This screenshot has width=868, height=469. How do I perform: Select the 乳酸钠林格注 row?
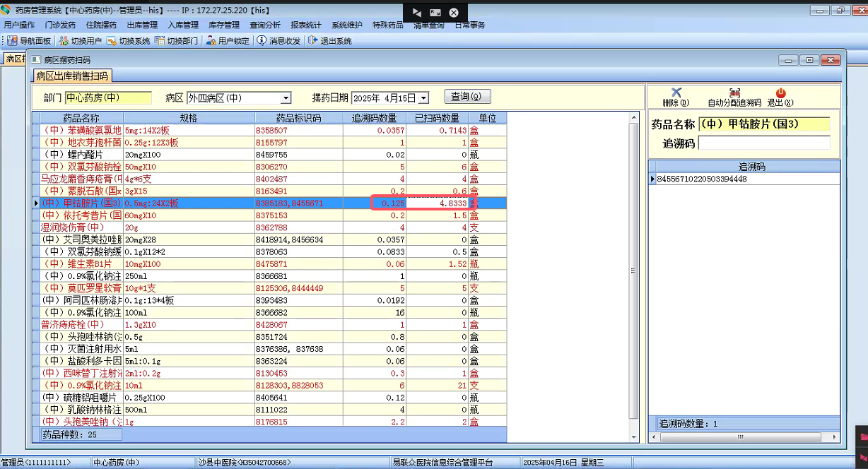tap(269, 410)
